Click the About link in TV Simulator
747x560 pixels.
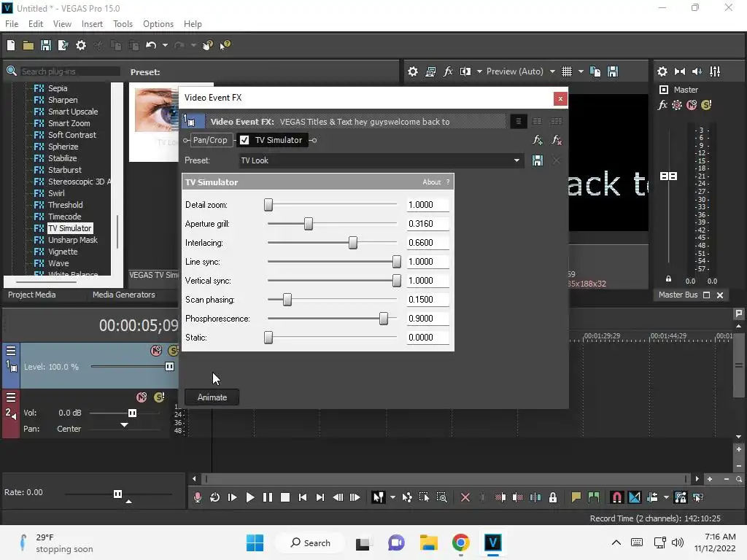432,182
